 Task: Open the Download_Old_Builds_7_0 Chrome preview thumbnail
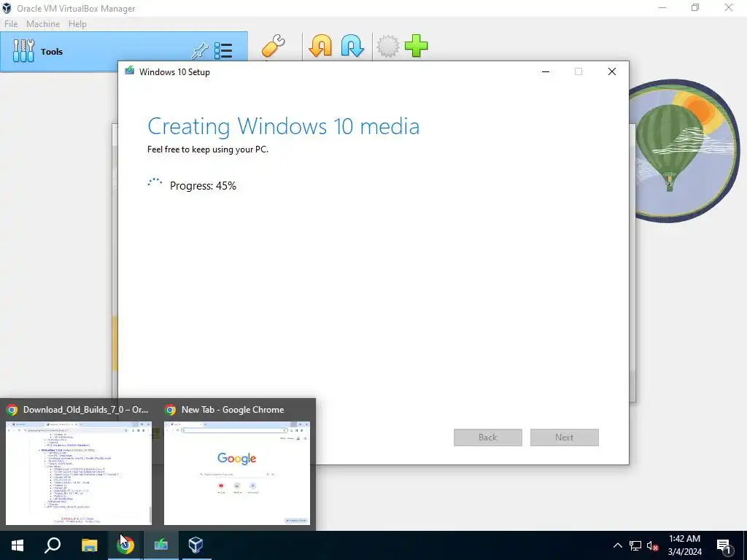click(79, 472)
